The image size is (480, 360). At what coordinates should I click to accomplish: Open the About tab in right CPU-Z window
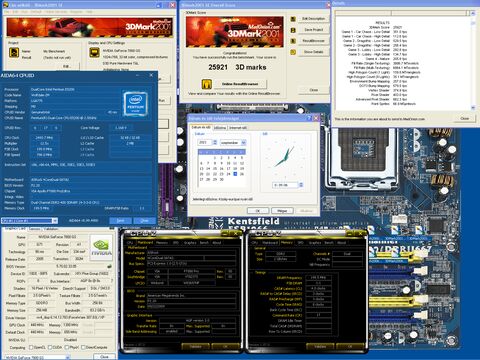click(x=341, y=243)
